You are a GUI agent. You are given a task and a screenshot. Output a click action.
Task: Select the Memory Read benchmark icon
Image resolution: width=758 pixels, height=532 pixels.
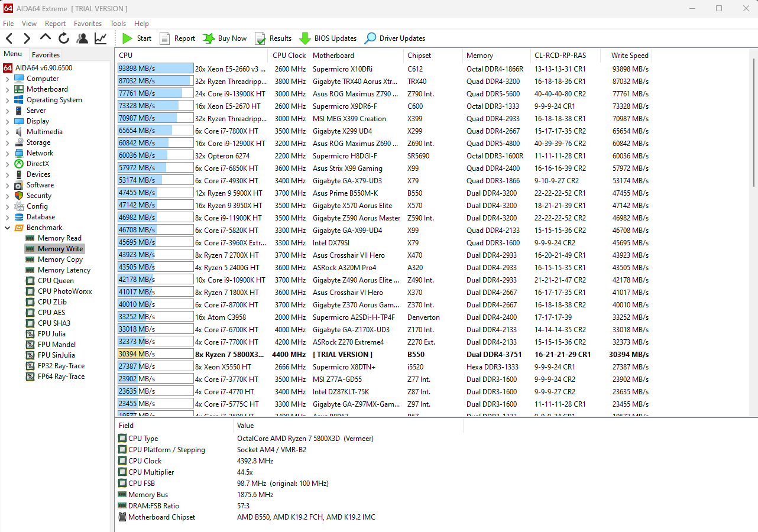(30, 238)
